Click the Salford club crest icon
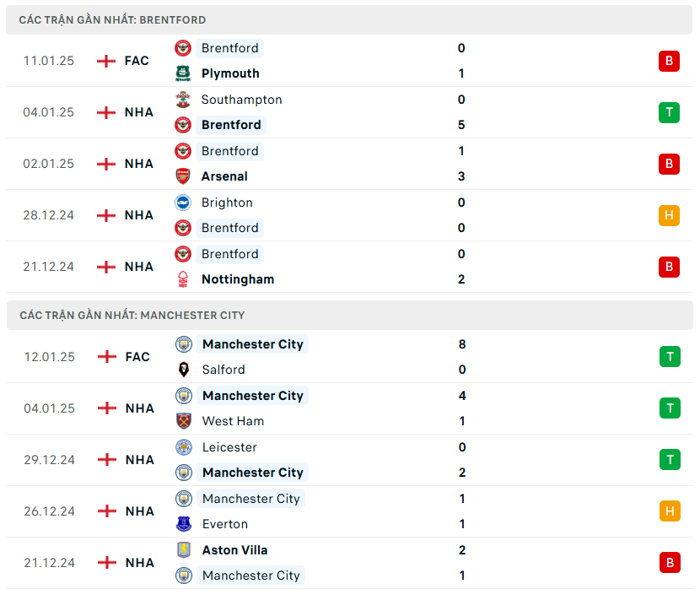 click(x=184, y=370)
